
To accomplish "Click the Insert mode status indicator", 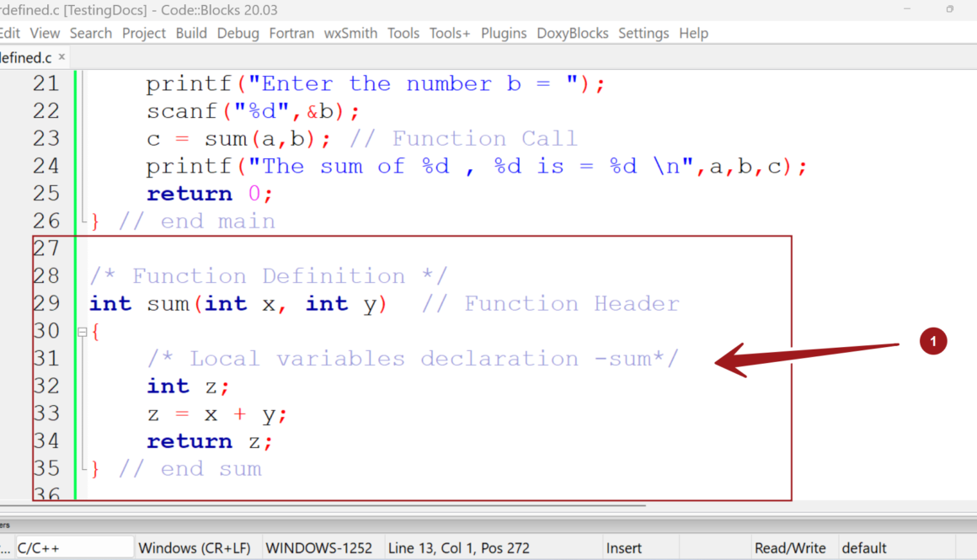I will [624, 547].
